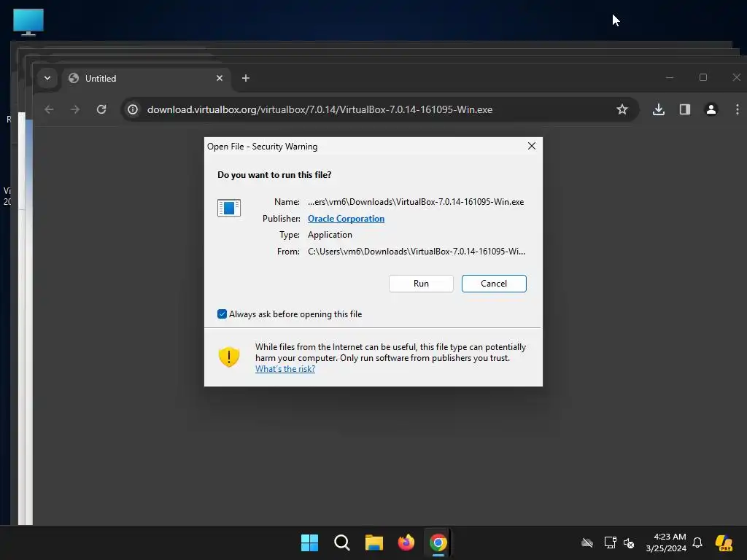Click the file name path text in dialog
Image resolution: width=747 pixels, height=560 pixels.
pos(415,202)
